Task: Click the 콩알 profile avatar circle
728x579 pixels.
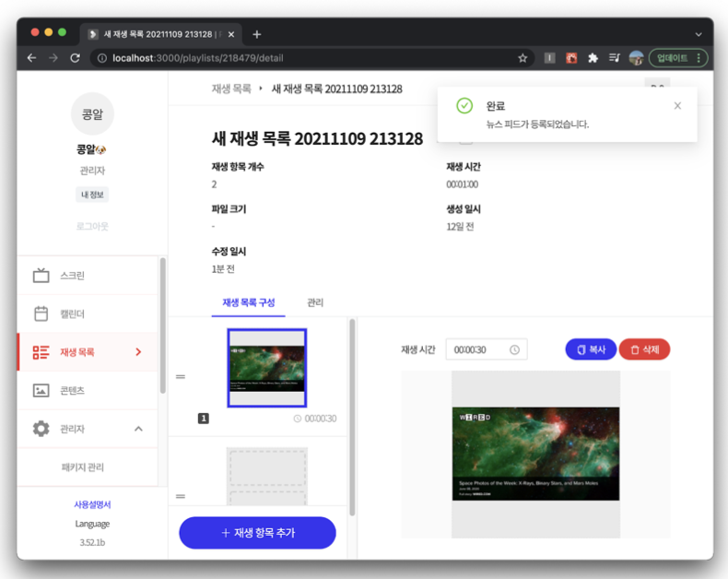Action: coord(92,113)
